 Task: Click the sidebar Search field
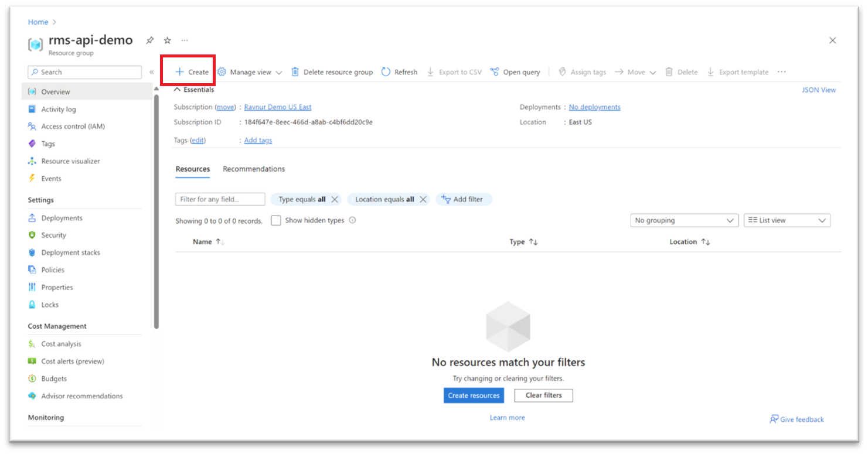point(84,72)
